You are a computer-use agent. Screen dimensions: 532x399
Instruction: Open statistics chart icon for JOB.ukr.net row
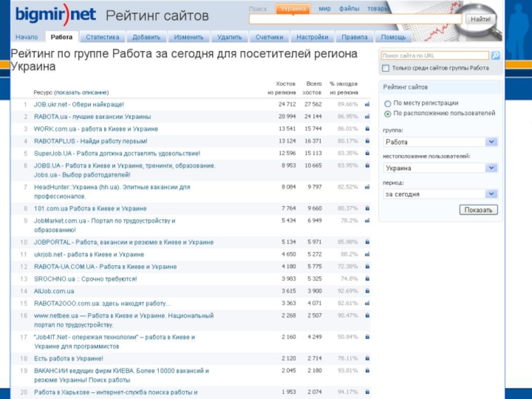tap(367, 104)
